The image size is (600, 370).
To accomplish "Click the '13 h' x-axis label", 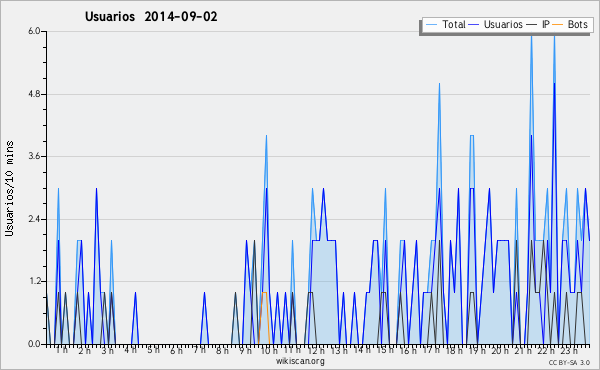I will coord(339,350).
